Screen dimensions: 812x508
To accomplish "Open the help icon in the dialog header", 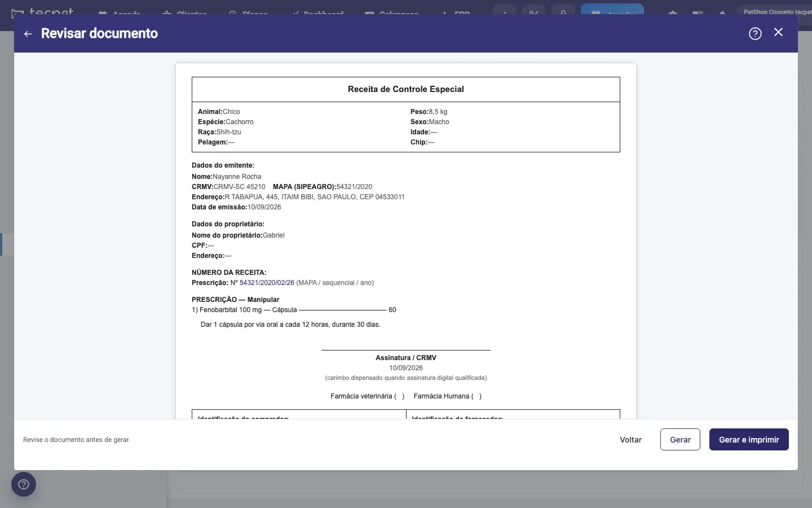I will pos(755,34).
